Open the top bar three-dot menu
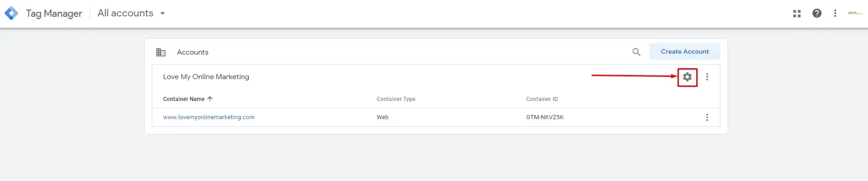Screen dimensions: 868x181 [x=835, y=13]
